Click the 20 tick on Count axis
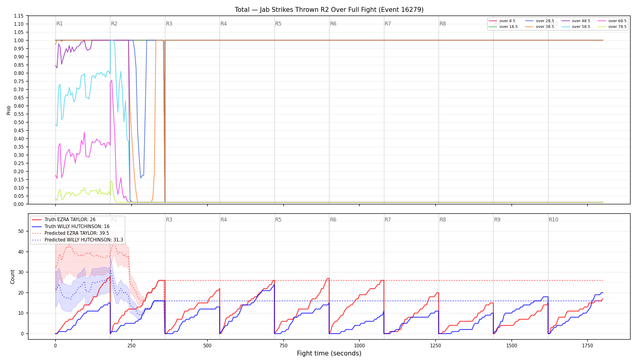The width and height of the screenshot is (637, 364). (x=21, y=293)
